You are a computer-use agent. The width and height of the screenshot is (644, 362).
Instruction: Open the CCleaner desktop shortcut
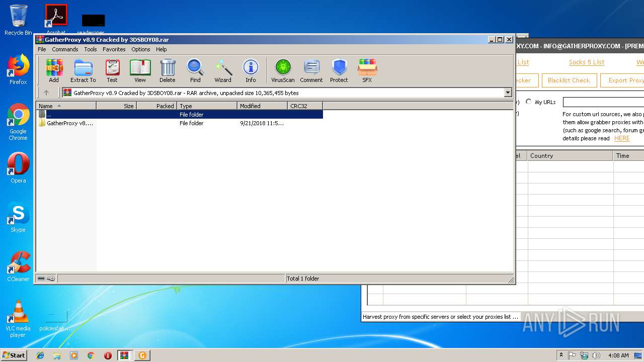click(x=18, y=266)
